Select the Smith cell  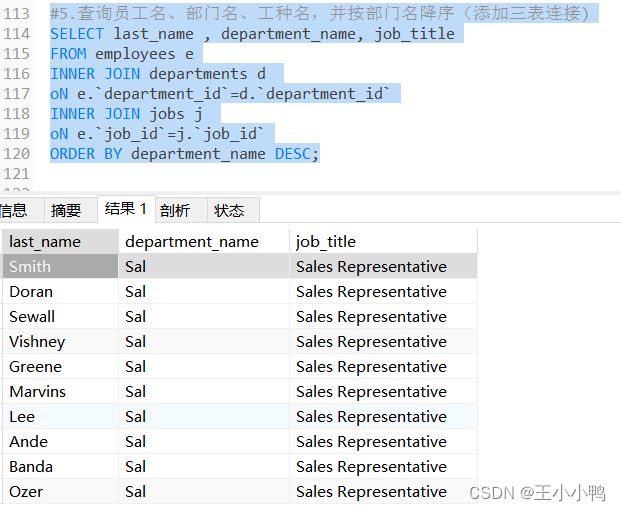(x=60, y=266)
